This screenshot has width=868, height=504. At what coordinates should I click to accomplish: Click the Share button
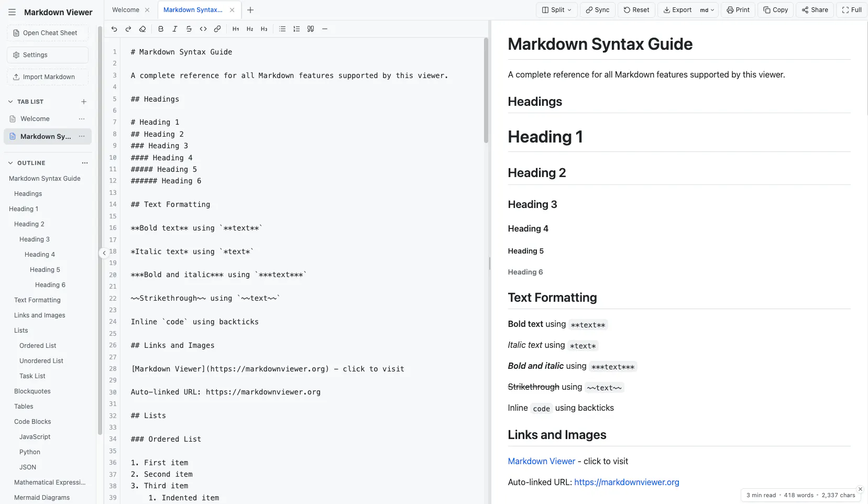click(x=815, y=10)
